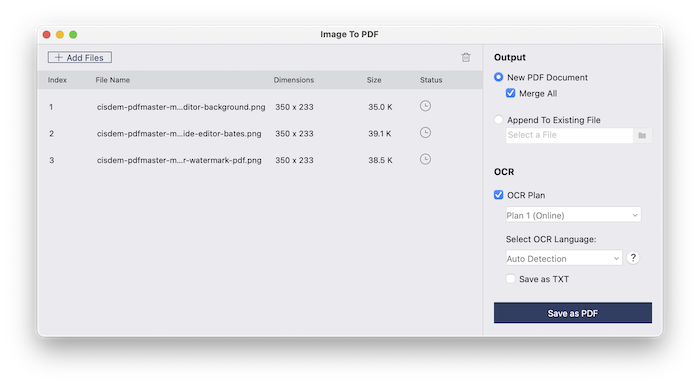
Task: Click the Select a File input field
Action: [570, 135]
